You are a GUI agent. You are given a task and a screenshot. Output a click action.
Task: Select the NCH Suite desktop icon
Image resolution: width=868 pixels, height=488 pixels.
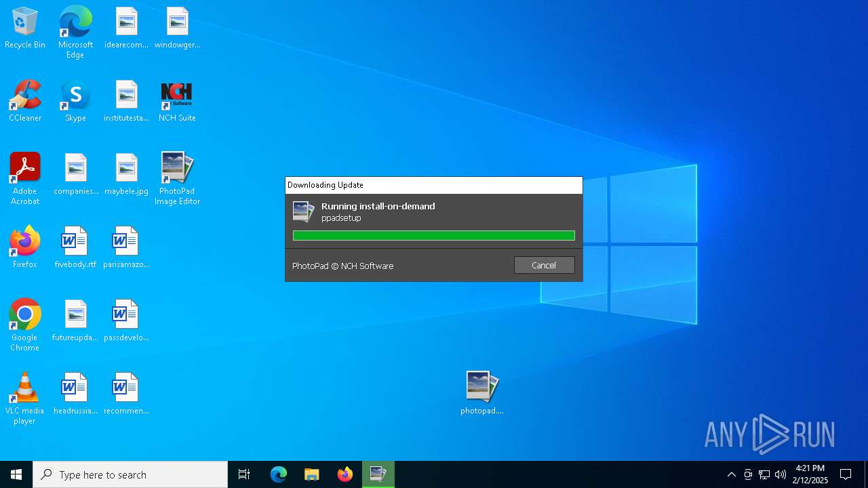tap(177, 102)
